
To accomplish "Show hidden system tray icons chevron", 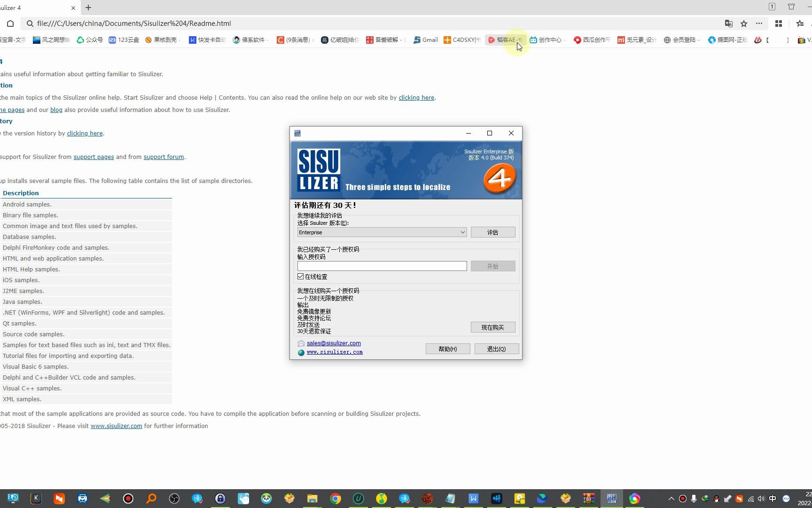I will pos(671,499).
